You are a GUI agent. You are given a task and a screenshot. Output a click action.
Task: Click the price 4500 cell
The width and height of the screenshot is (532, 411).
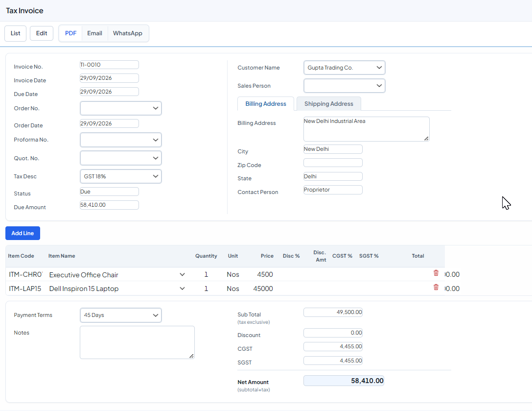coord(265,274)
